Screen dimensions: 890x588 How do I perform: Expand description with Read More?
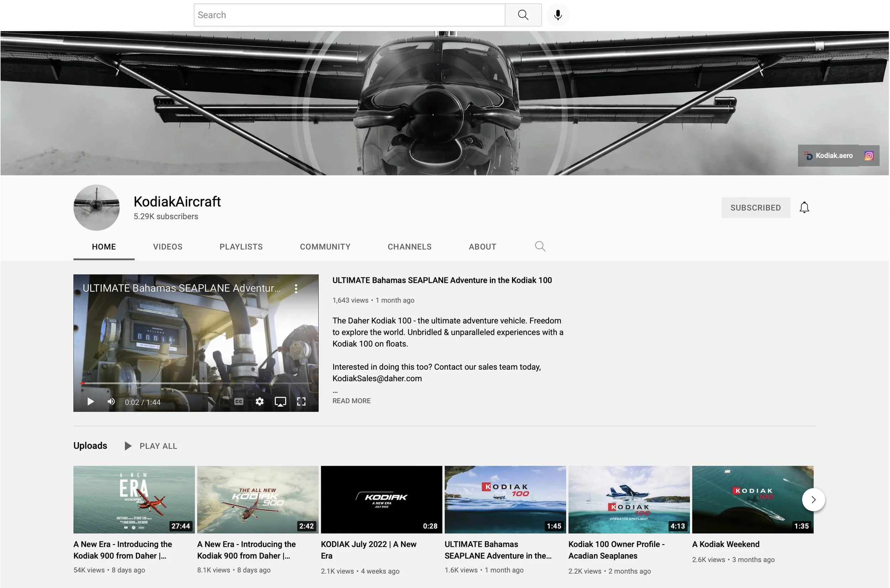352,401
